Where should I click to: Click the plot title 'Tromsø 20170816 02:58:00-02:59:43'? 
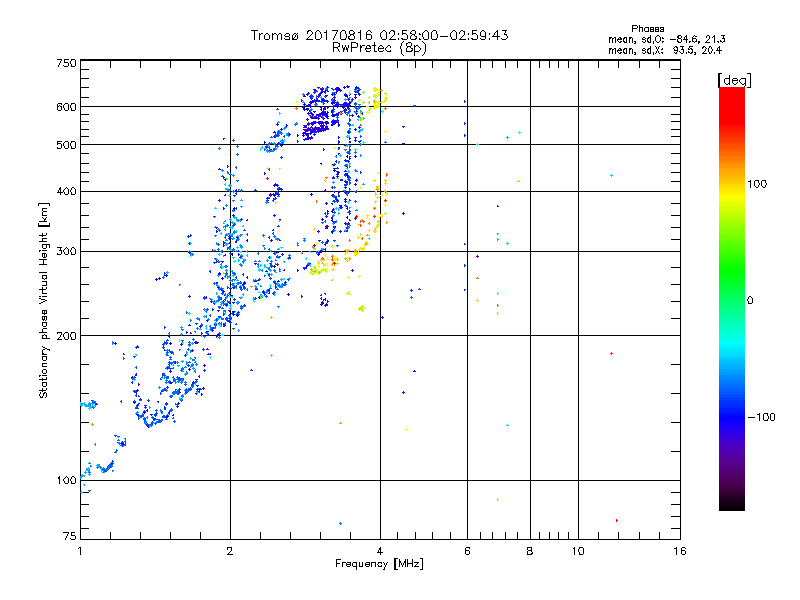point(379,35)
